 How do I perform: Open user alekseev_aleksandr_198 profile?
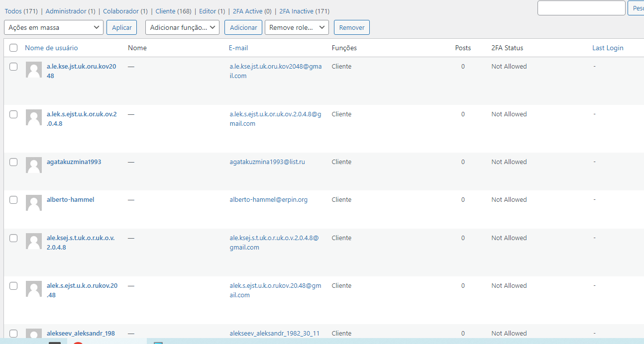click(x=81, y=333)
